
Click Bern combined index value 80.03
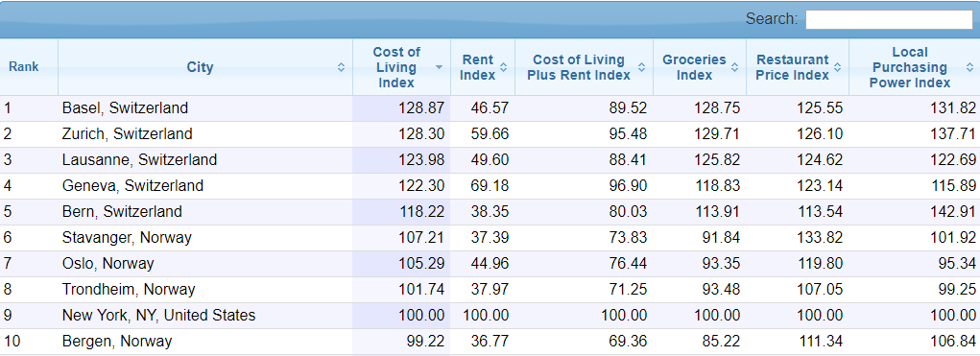click(x=628, y=212)
